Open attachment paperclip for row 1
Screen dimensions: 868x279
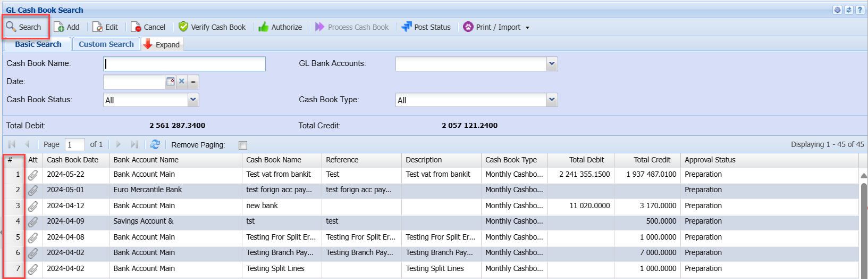point(33,175)
